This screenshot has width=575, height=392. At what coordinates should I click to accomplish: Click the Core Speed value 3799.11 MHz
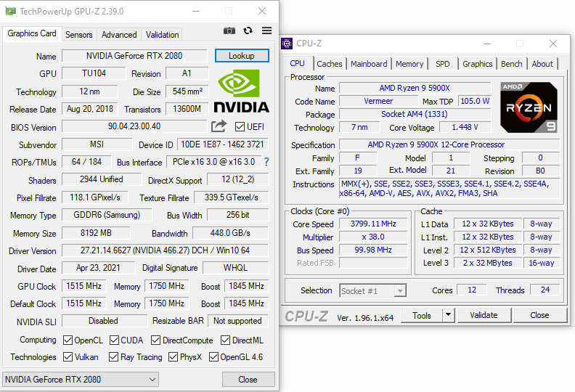pyautogui.click(x=373, y=224)
